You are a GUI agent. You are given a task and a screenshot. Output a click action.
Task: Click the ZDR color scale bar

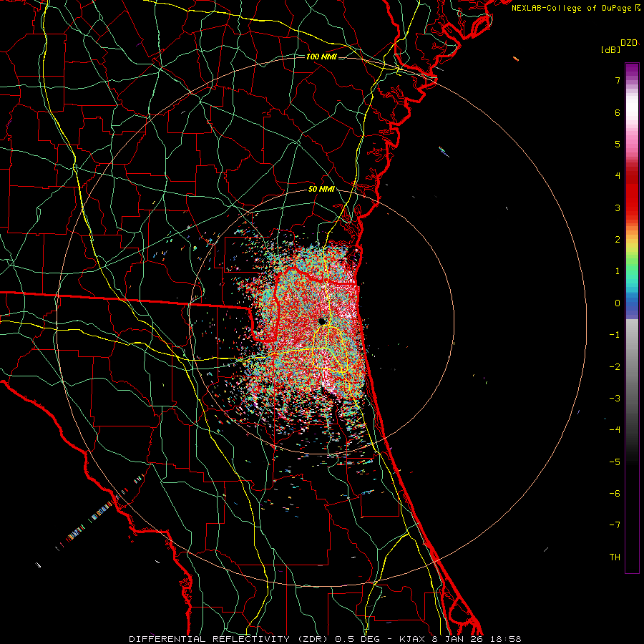(x=632, y=318)
